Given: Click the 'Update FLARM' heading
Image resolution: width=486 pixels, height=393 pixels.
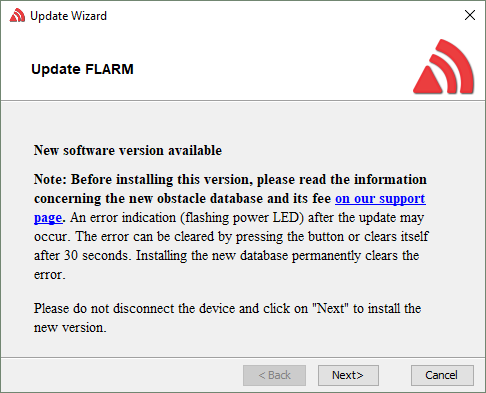Looking at the screenshot, I should click(82, 69).
